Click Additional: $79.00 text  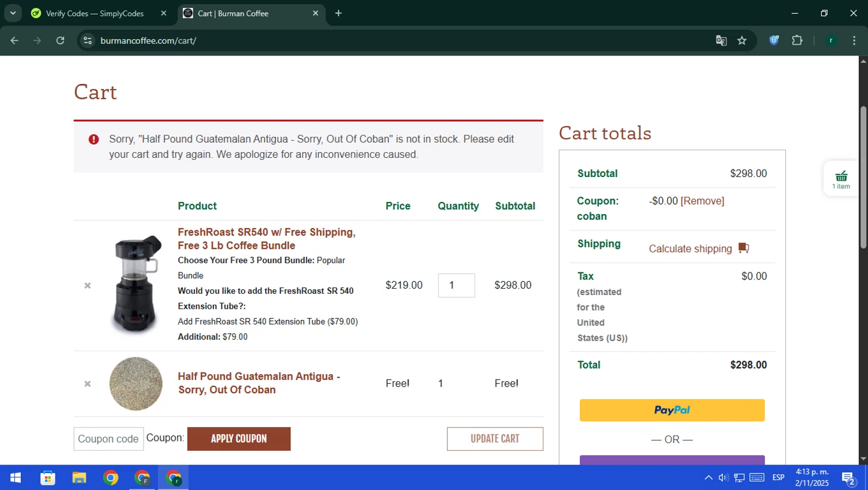pyautogui.click(x=212, y=337)
